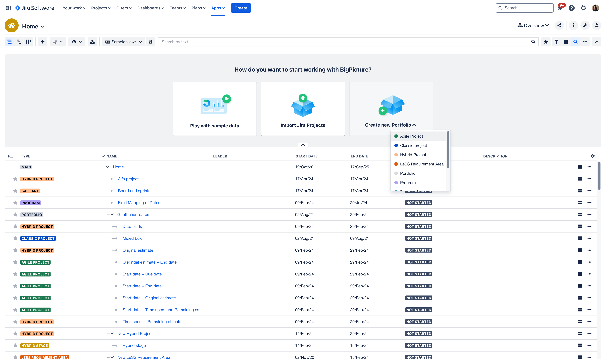Screen dimensions: 606x364
Task: Click the person icon in header
Action: tap(596, 25)
